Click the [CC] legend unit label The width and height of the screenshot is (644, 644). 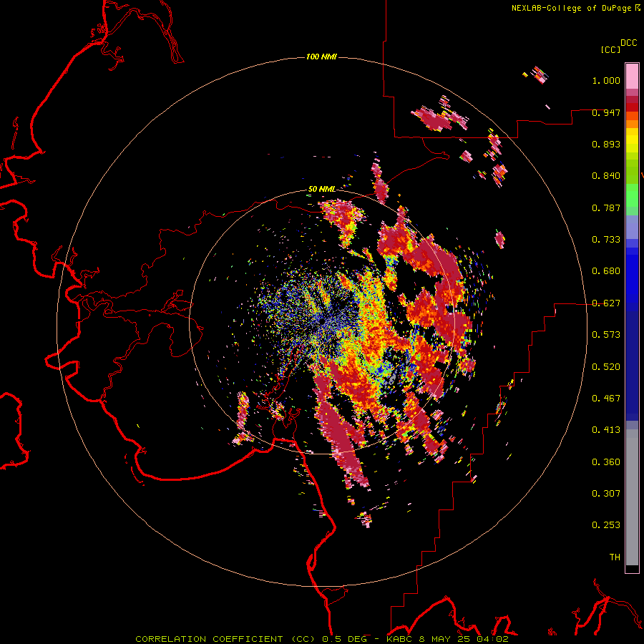(x=610, y=49)
